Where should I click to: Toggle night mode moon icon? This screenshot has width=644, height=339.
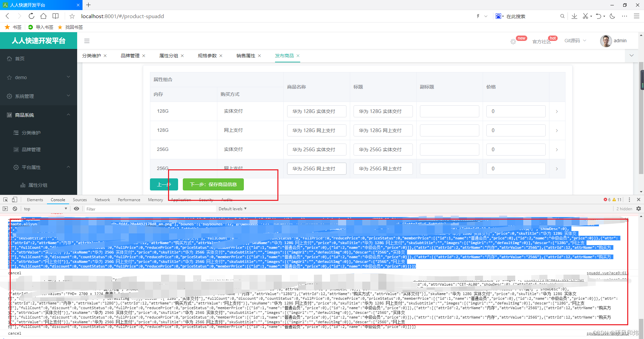(612, 16)
